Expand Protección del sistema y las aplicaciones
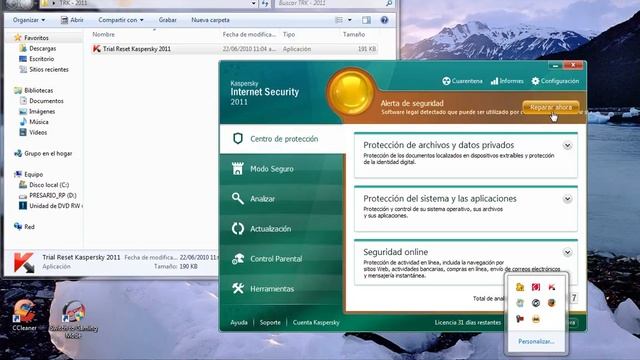This screenshot has width=640, height=360. (567, 199)
